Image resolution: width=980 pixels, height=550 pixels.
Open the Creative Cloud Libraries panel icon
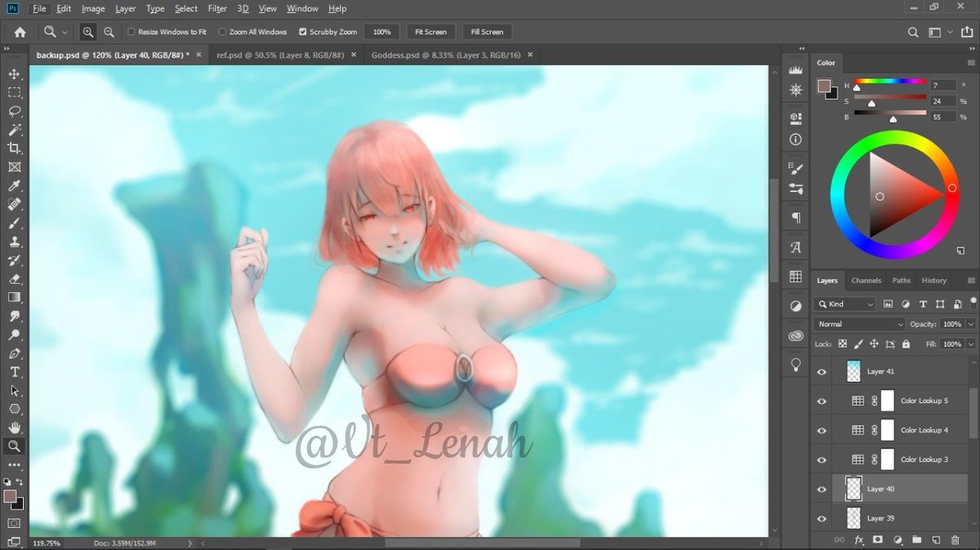click(795, 336)
